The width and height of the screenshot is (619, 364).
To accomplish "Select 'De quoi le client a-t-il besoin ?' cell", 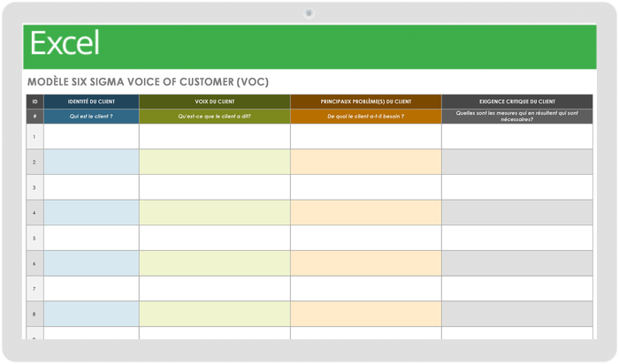I will point(366,117).
